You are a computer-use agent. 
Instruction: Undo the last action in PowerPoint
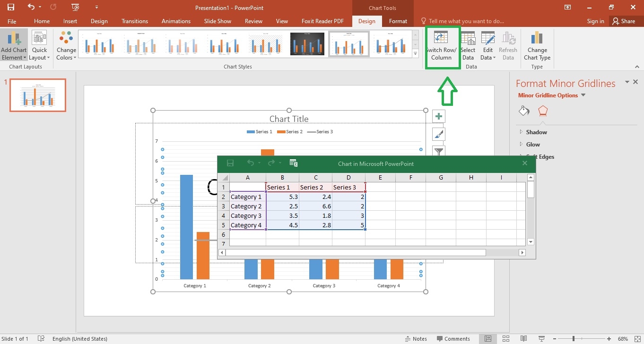31,7
